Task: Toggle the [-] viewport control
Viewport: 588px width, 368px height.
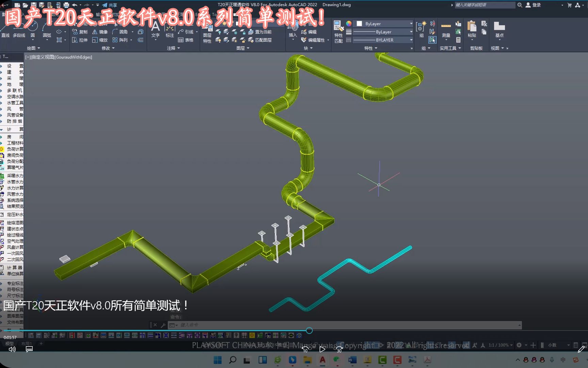Action: pyautogui.click(x=28, y=57)
